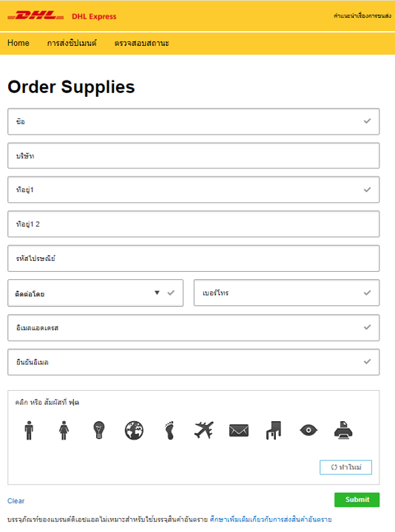The width and height of the screenshot is (395, 532).
Task: Click the footprint captcha icon
Action: point(169,431)
